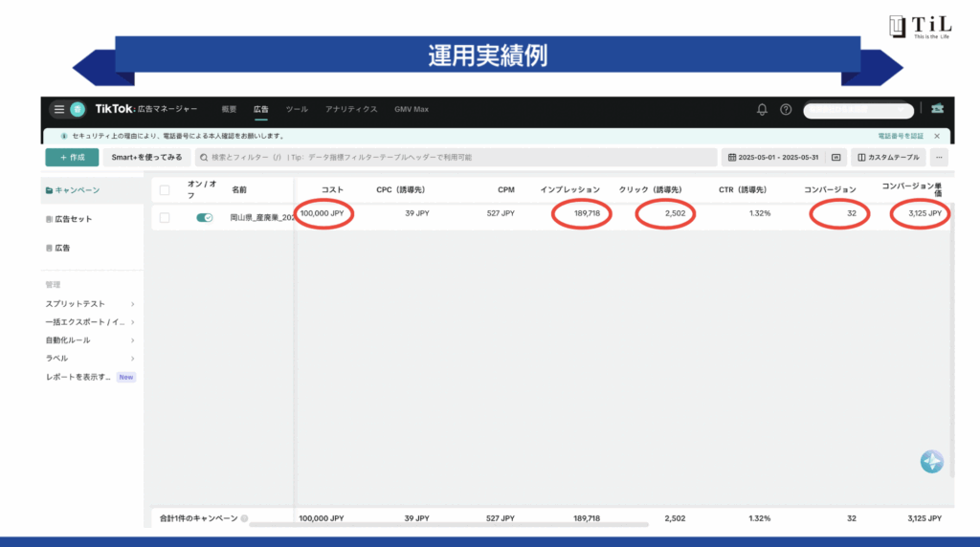980x547 pixels.
Task: Click the search and filter input field
Action: [x=456, y=157]
